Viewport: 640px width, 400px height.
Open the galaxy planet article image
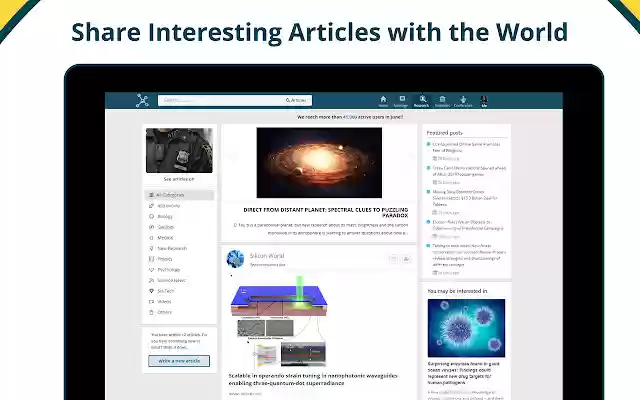tap(319, 162)
